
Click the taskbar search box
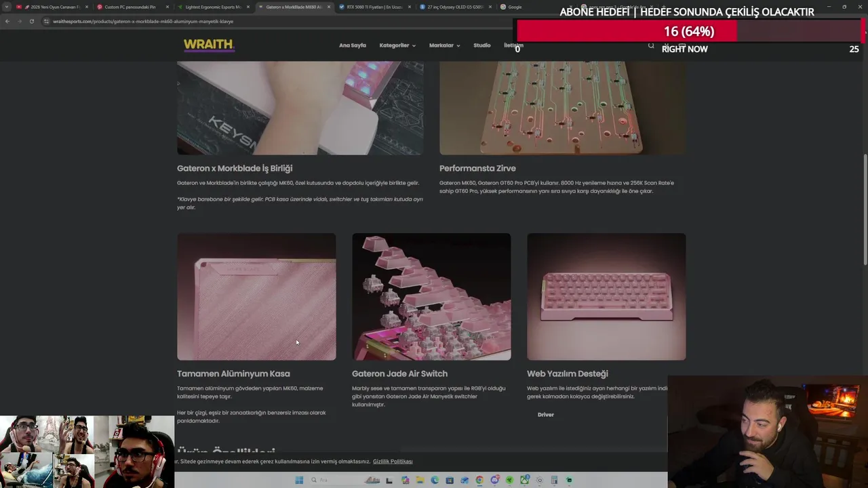344,480
